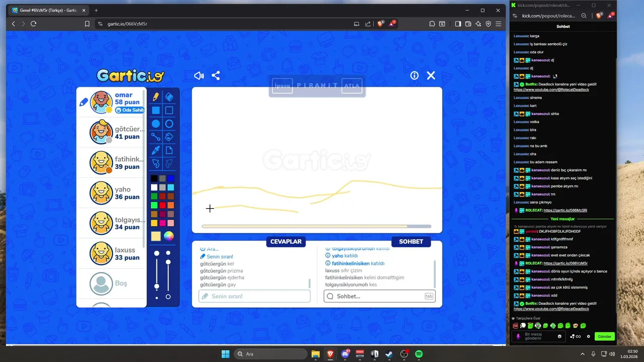Click the CEVAPLAR tab label
The width and height of the screenshot is (644, 362).
pos(286,242)
